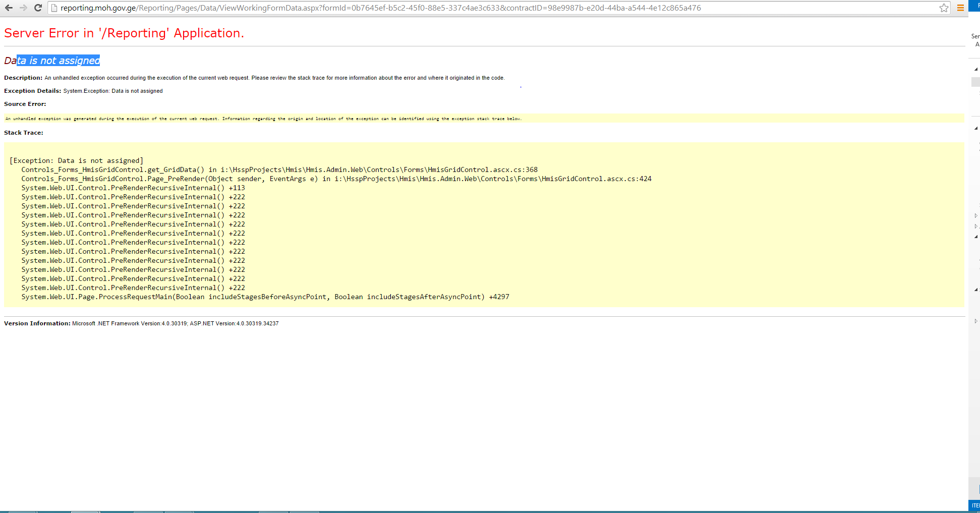Viewport: 980px width, 513px height.
Task: Click the ProcessRequestMain stack trace line
Action: [265, 297]
